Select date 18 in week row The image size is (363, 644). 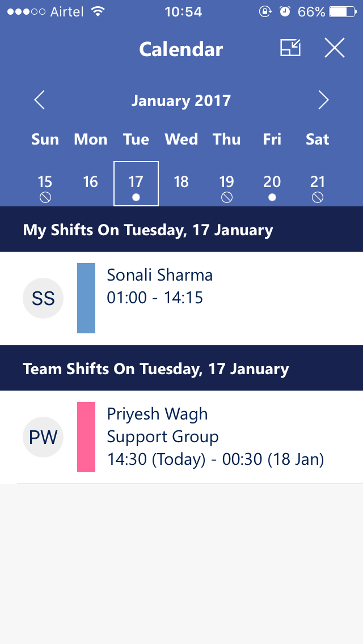[x=181, y=182]
